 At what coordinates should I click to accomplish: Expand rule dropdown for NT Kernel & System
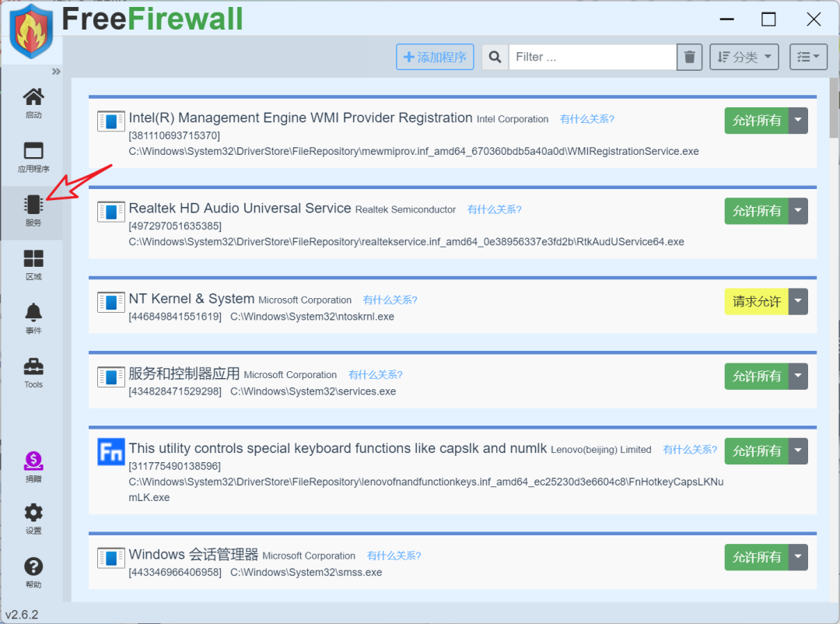798,302
